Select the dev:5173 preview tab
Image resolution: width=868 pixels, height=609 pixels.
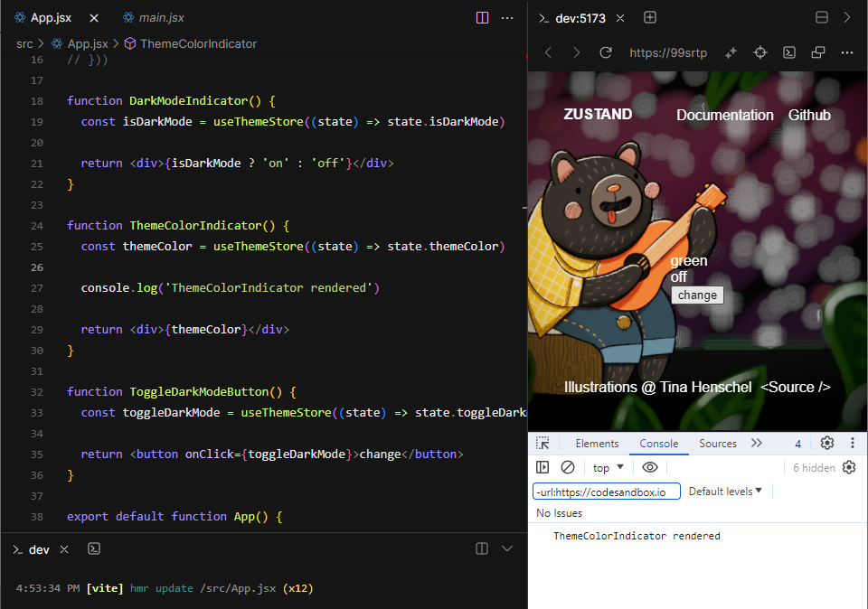coord(573,18)
